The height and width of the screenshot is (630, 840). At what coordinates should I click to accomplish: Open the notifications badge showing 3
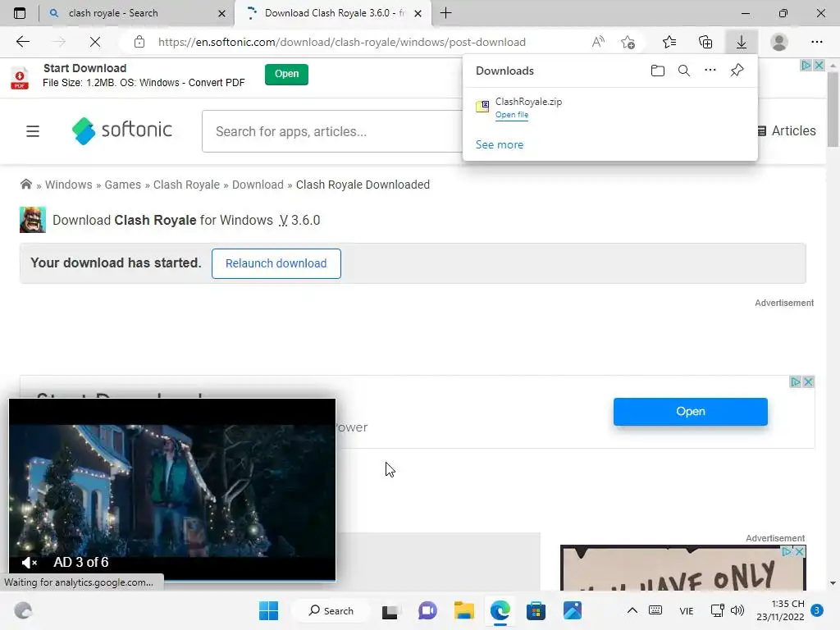click(x=817, y=609)
